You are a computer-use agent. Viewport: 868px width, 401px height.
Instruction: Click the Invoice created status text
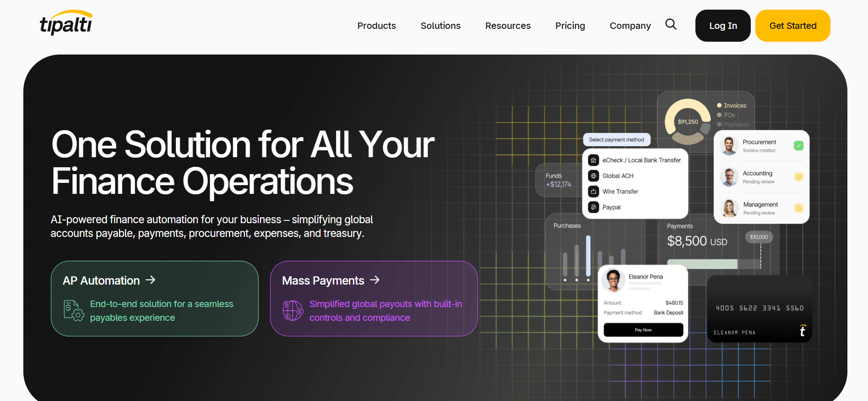tap(759, 150)
